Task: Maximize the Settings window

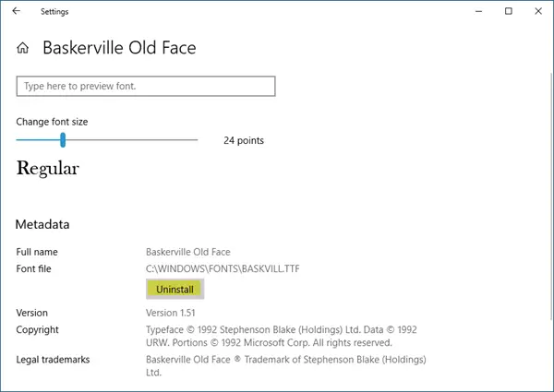Action: (x=509, y=11)
